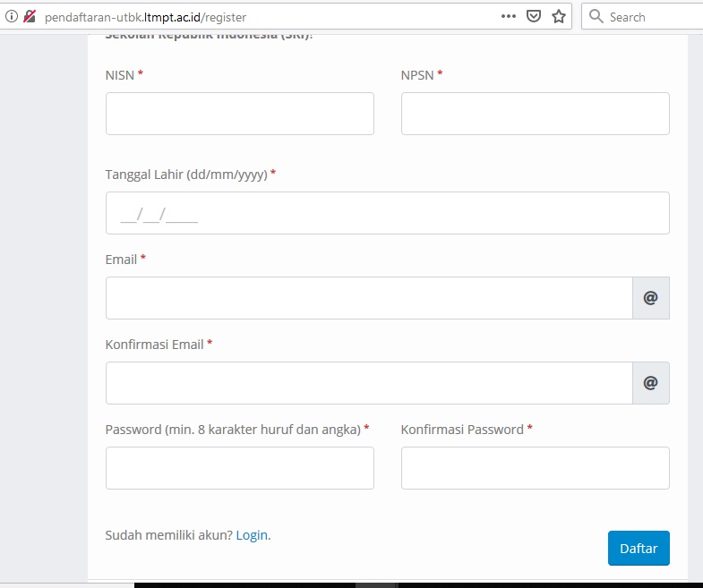Viewport: 703px width, 588px height.
Task: Click the Tanggal Lahir field label
Action: [x=186, y=175]
